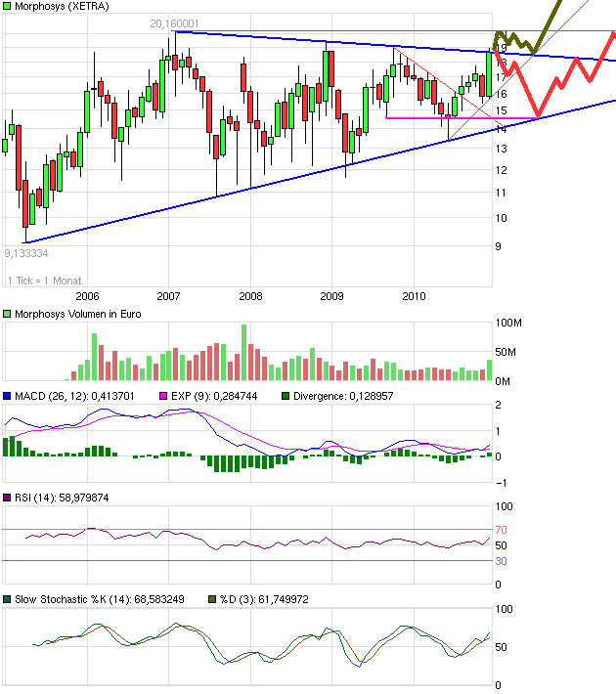Click the magenta EXP (9) legend swatch
Viewport: 616px width, 694px height.
click(x=163, y=396)
